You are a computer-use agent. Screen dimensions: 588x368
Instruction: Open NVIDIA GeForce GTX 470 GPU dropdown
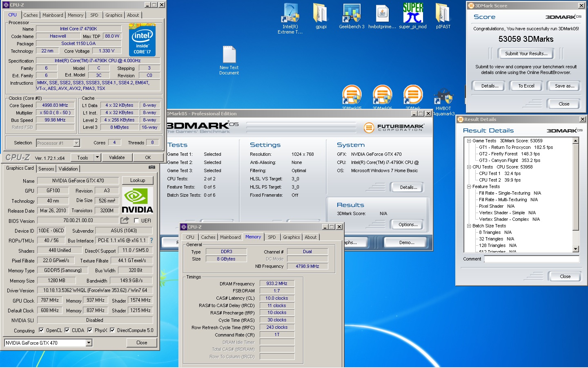pos(89,343)
